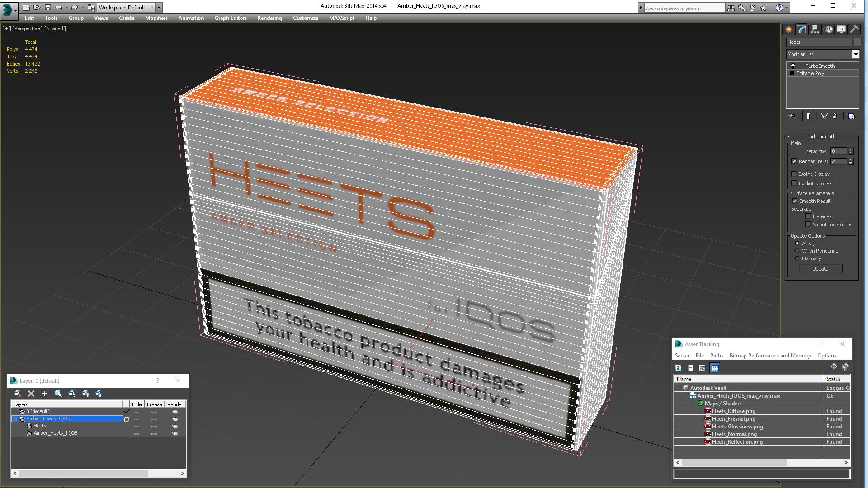Open the Hierarchy command panel tab

pyautogui.click(x=815, y=29)
